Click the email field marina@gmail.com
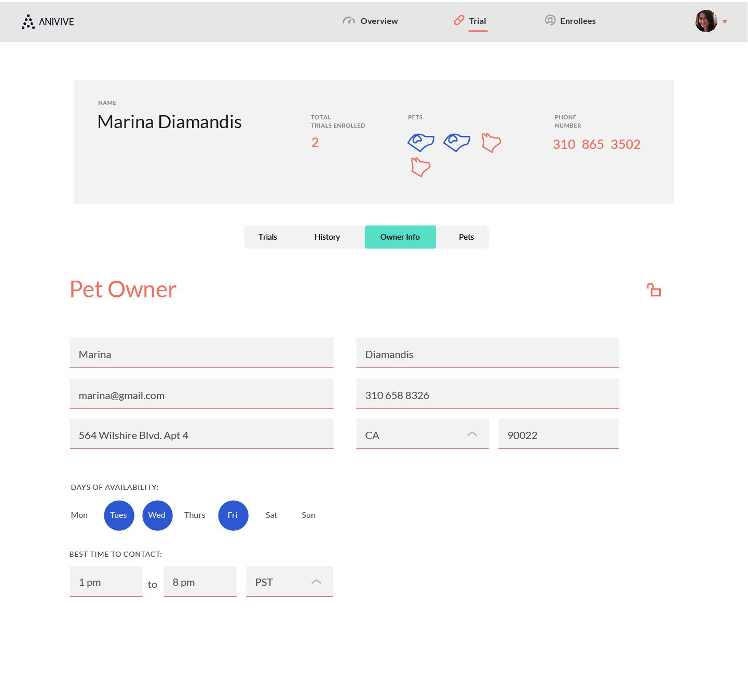Screen dimensions: 748x700 click(201, 394)
